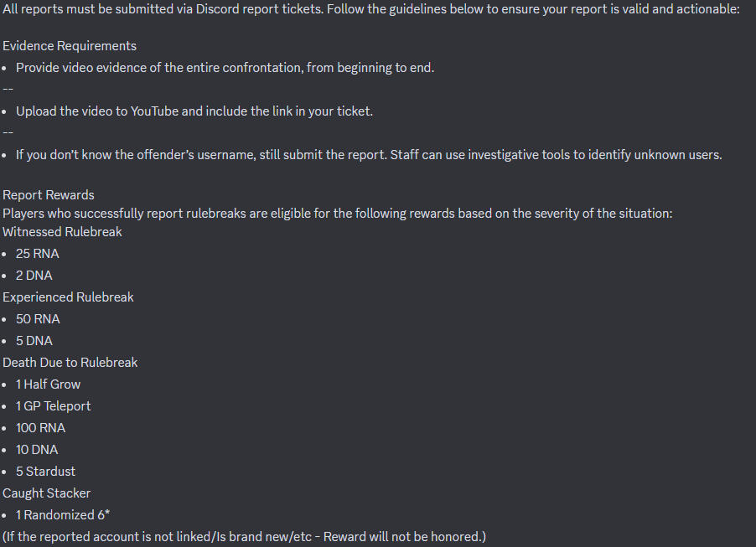
Task: Click the '2 DNA' bullet item
Action: click(34, 276)
